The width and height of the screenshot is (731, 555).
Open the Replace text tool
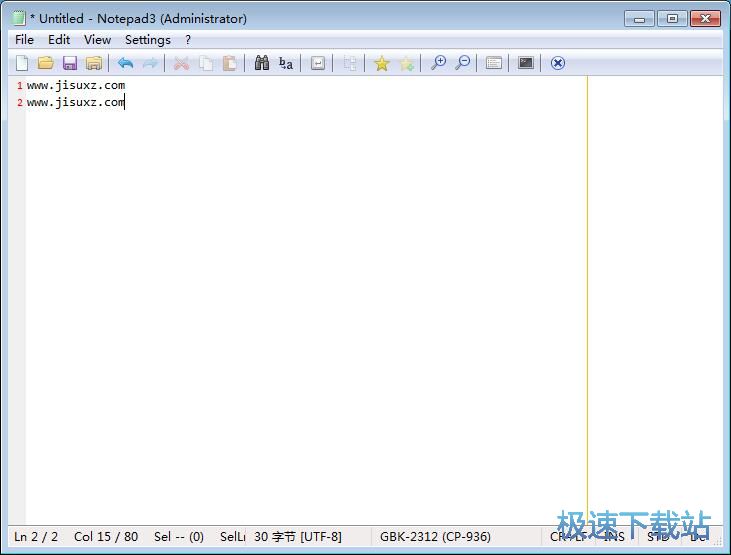click(x=286, y=63)
